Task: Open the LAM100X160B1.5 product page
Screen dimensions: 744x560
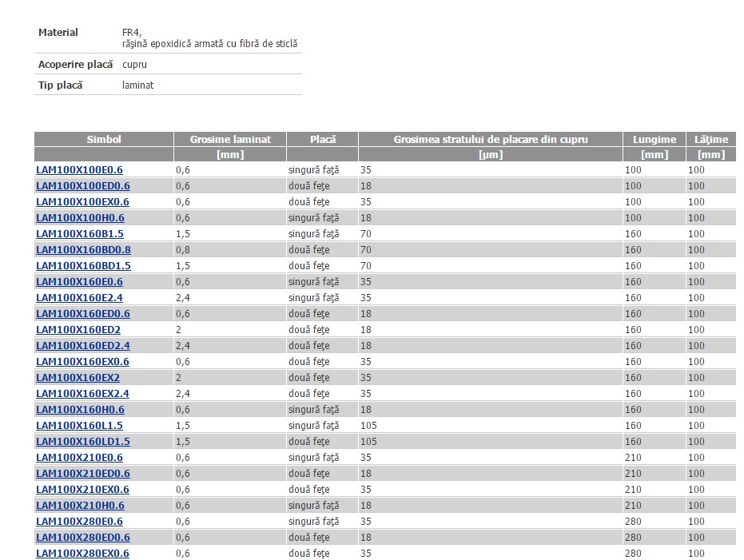Action: point(80,234)
